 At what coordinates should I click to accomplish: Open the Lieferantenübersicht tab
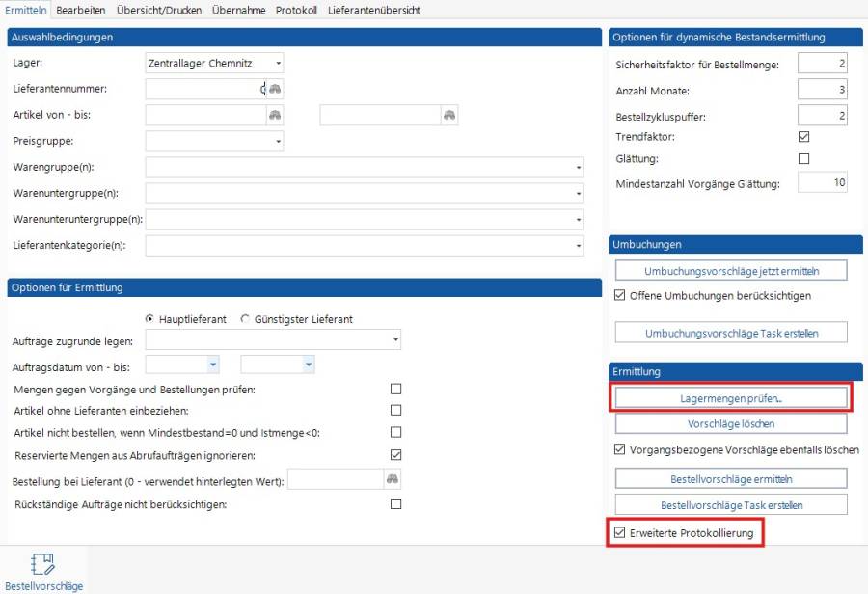tap(373, 10)
